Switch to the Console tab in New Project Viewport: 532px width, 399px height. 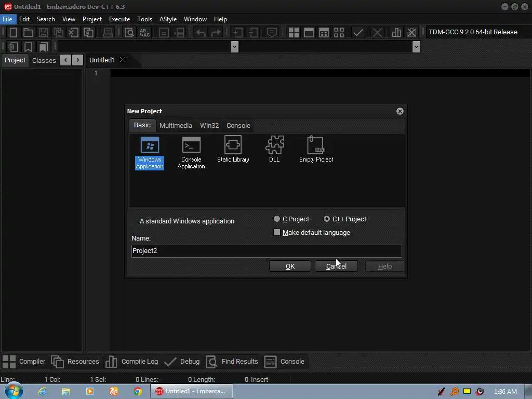238,126
